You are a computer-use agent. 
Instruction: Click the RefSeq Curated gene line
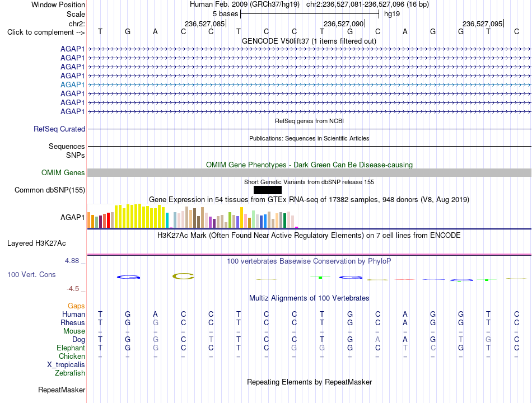[309, 129]
